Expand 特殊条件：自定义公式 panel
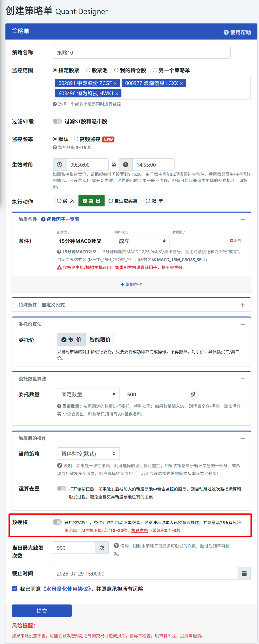This screenshot has width=259, height=644. click(243, 305)
